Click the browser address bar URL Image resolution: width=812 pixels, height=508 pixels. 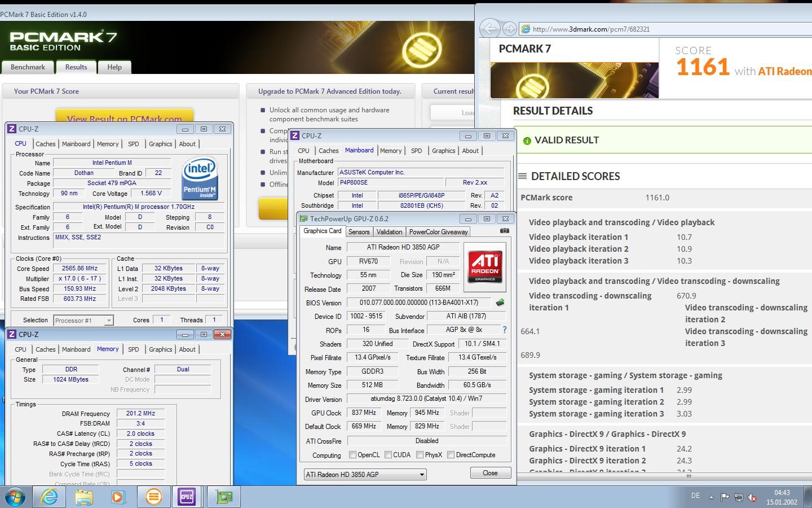pos(591,29)
